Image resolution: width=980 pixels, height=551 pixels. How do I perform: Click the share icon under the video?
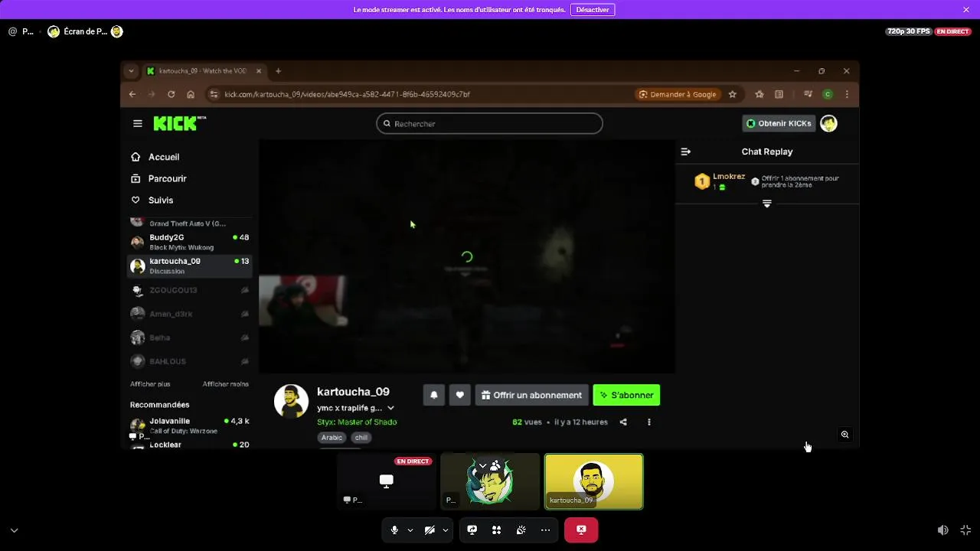click(623, 422)
